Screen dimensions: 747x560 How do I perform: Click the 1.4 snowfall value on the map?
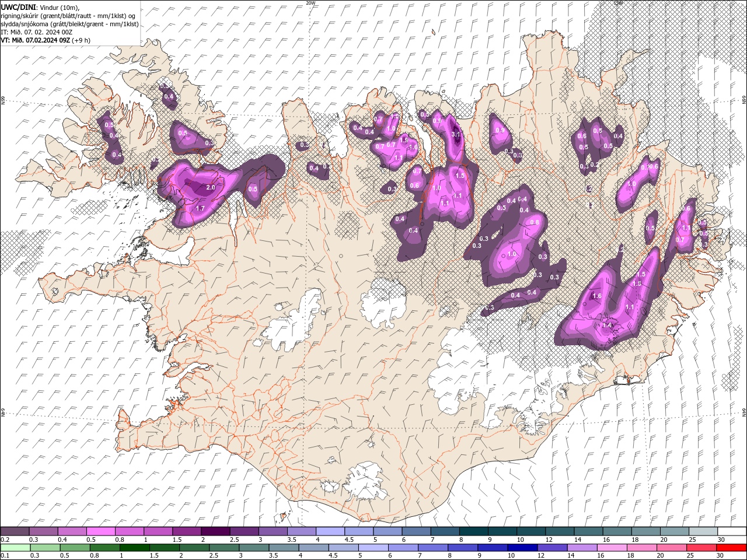[607, 325]
